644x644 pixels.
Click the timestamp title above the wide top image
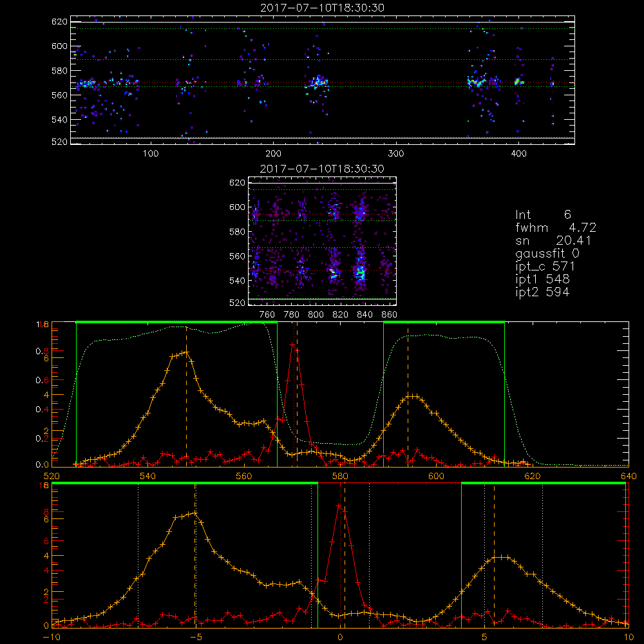point(323,8)
